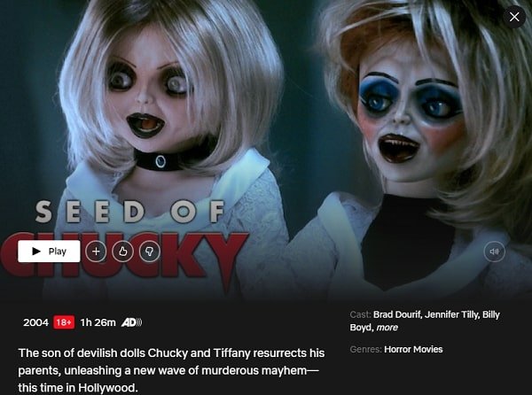Add the movie to My List
The height and width of the screenshot is (395, 532).
pyautogui.click(x=96, y=252)
